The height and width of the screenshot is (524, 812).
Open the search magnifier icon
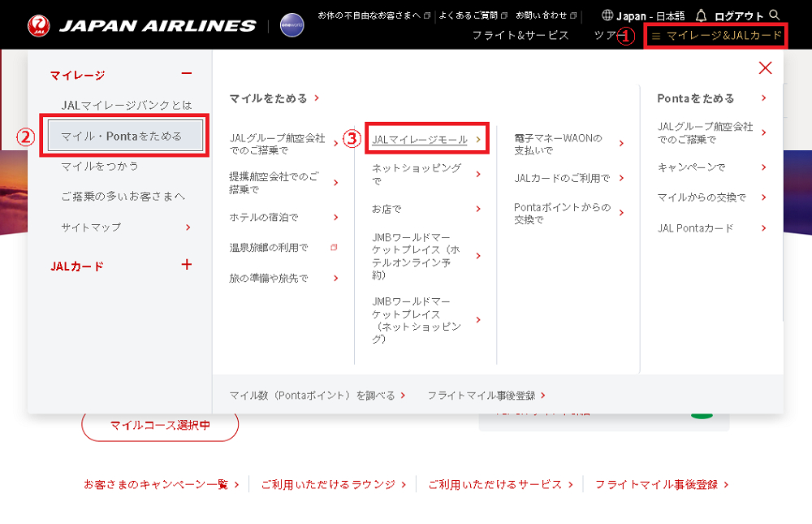click(x=774, y=15)
